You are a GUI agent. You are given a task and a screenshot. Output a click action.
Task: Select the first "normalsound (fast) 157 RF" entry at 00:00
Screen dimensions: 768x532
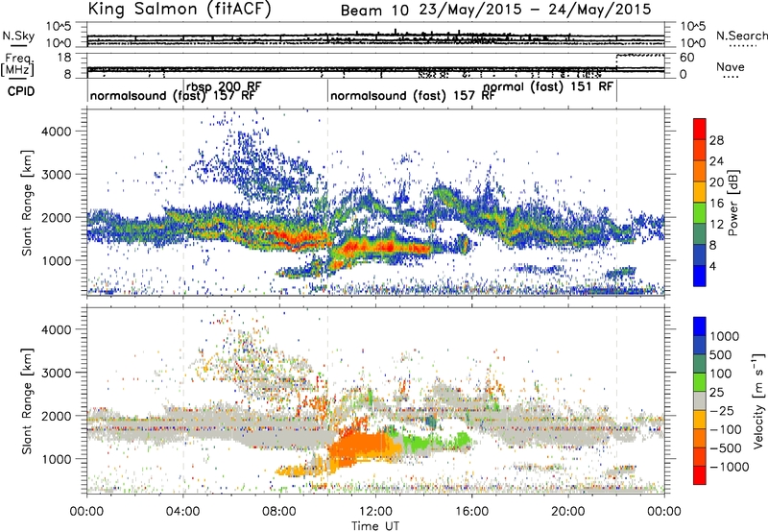click(x=173, y=95)
